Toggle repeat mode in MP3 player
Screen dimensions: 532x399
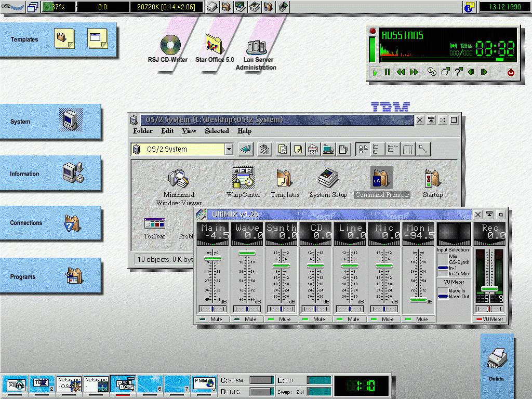coord(445,72)
